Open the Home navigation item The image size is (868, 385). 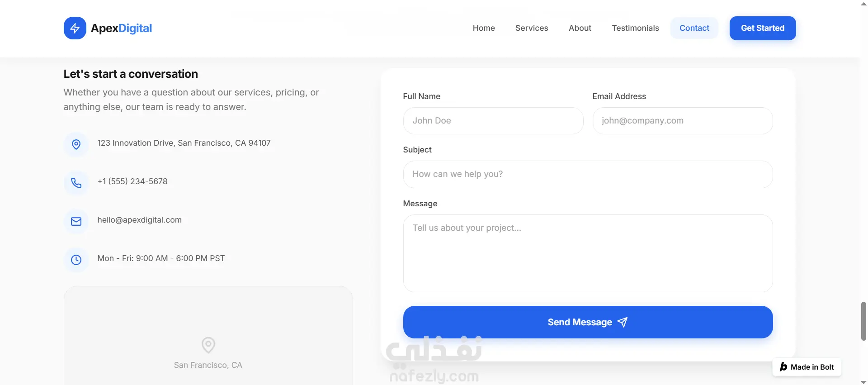(484, 28)
